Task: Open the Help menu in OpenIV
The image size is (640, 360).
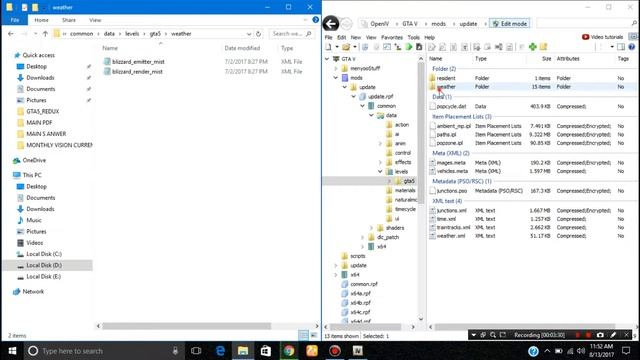Action: [x=429, y=37]
